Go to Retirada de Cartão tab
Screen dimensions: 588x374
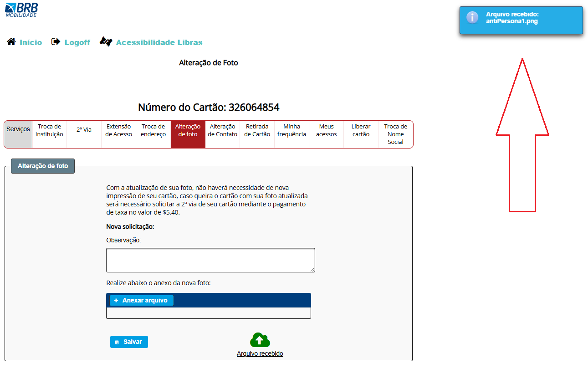[x=257, y=134]
